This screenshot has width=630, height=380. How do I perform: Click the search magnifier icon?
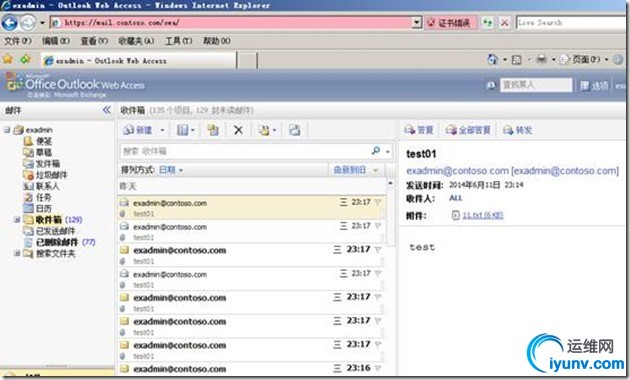tap(376, 151)
